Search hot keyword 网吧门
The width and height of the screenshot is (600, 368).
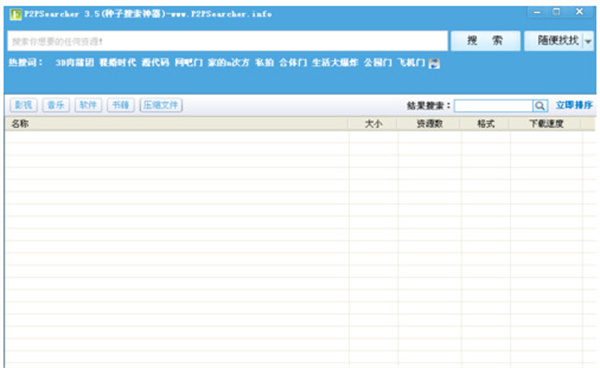(189, 63)
